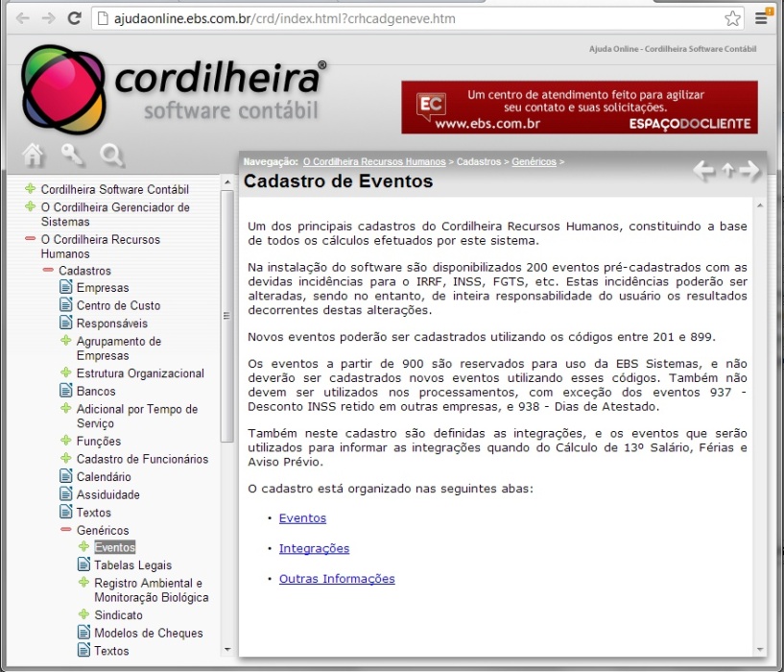Image resolution: width=784 pixels, height=672 pixels.
Task: Bookmark this page with the star icon
Action: [x=732, y=19]
